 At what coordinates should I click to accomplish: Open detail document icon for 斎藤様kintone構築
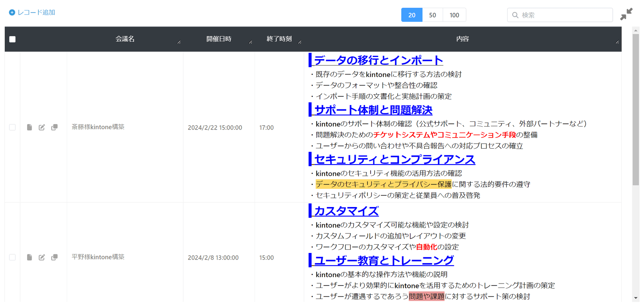click(30, 127)
